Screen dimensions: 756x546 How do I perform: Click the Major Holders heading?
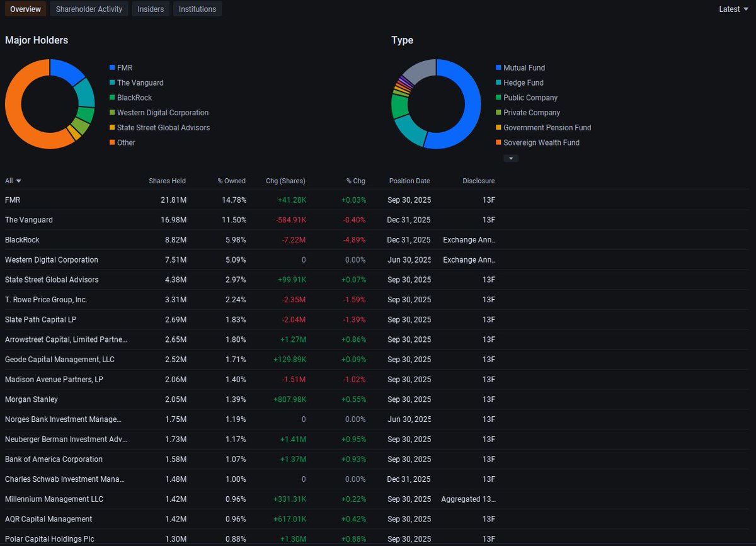coord(37,40)
